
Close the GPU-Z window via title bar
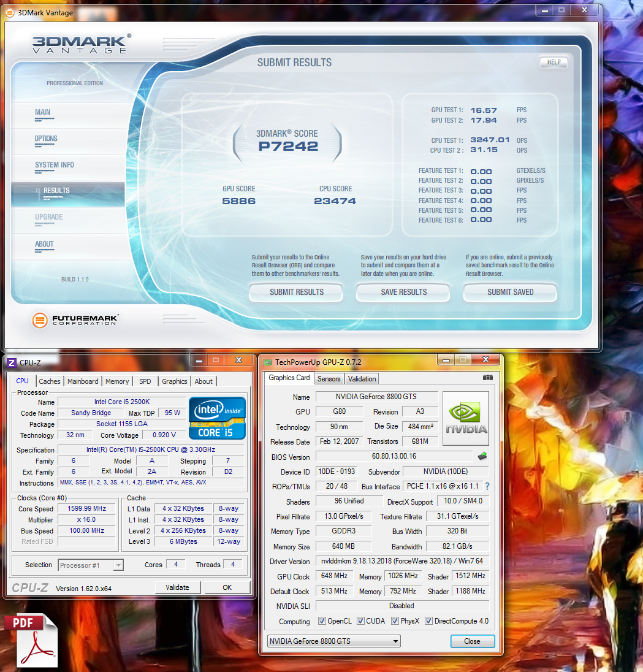click(485, 360)
